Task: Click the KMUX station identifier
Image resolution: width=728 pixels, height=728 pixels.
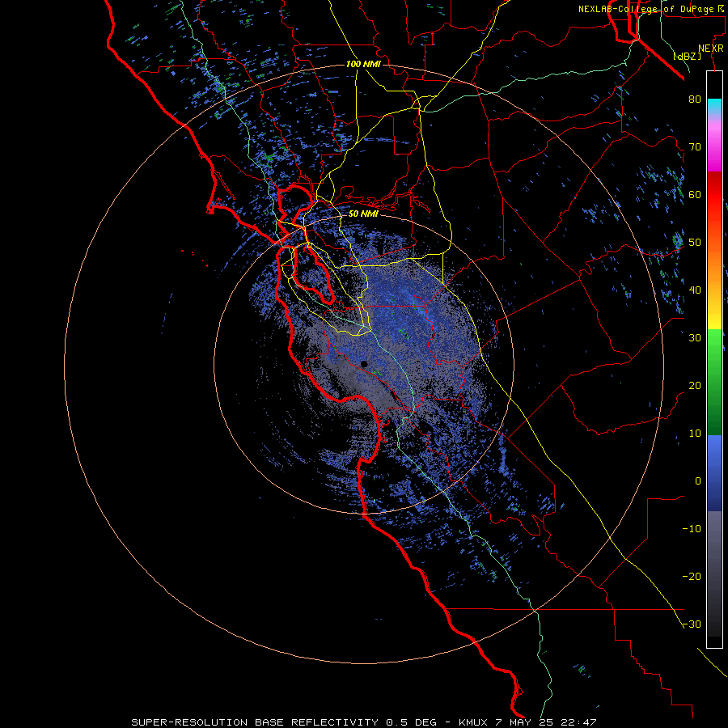Action: 475,722
